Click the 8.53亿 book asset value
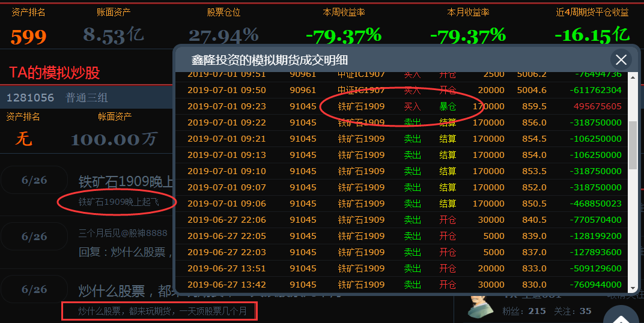This screenshot has height=323, width=644. click(114, 35)
